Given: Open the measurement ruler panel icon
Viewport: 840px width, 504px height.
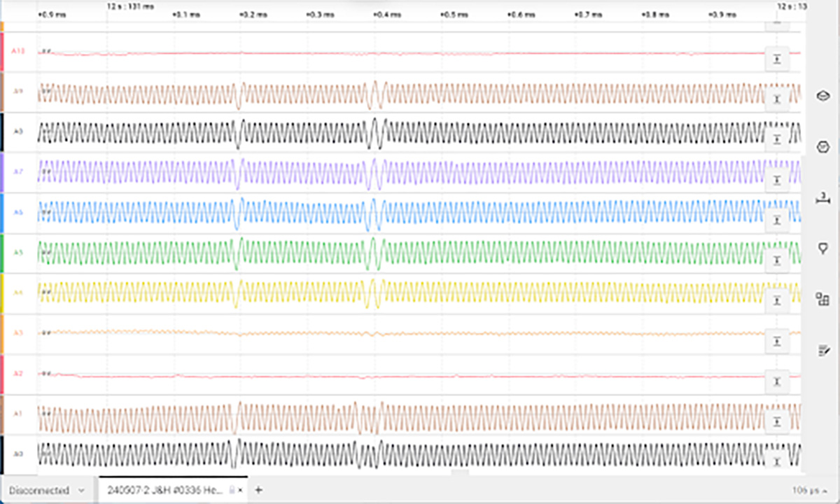Looking at the screenshot, I should pyautogui.click(x=822, y=199).
